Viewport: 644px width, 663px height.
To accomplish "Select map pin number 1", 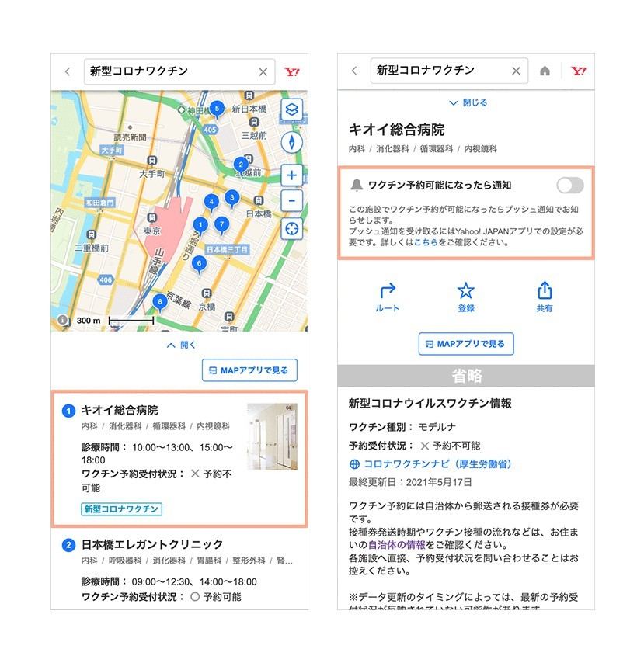I will [200, 226].
